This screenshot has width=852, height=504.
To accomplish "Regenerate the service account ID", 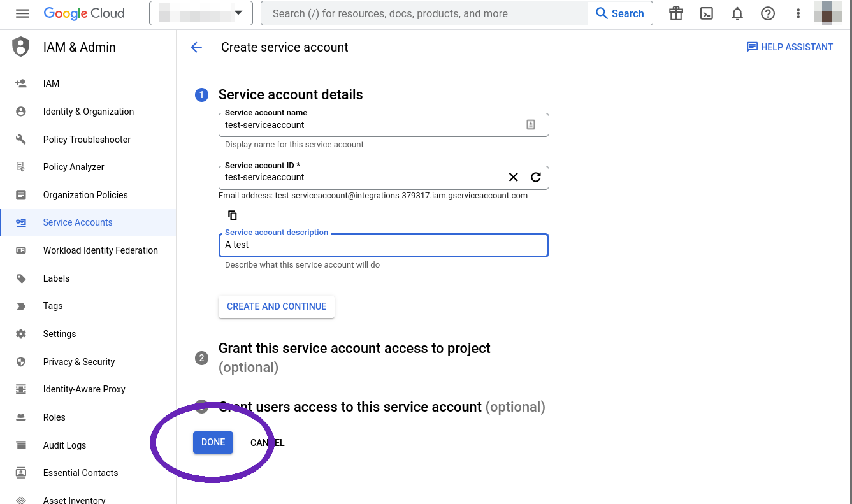I will pyautogui.click(x=535, y=177).
